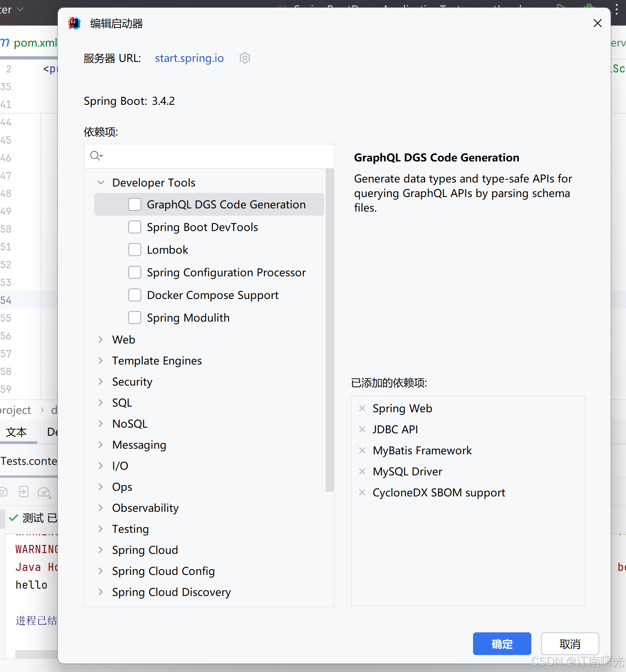Select MyBatis Framework in added list
This screenshot has width=626, height=672.
(422, 450)
